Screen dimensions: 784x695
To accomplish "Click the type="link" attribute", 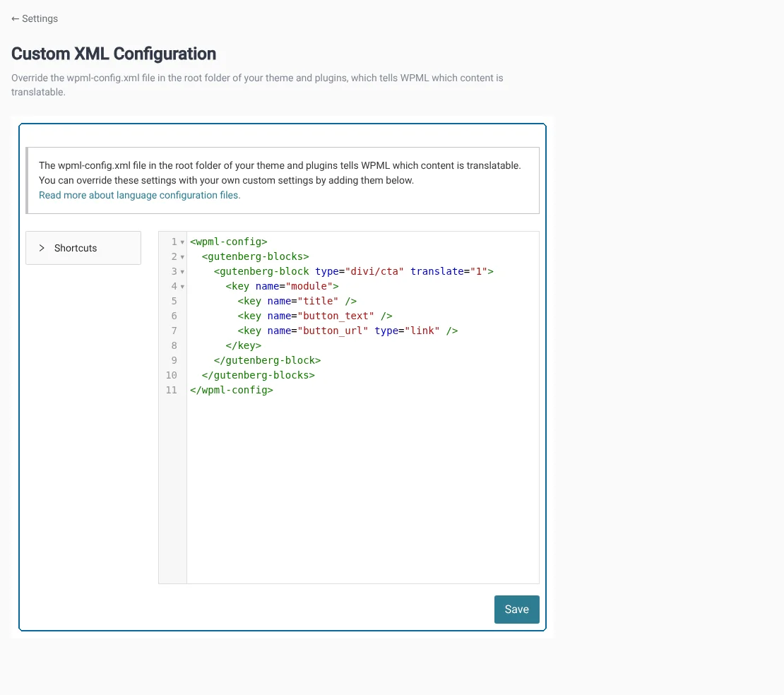I will [408, 331].
